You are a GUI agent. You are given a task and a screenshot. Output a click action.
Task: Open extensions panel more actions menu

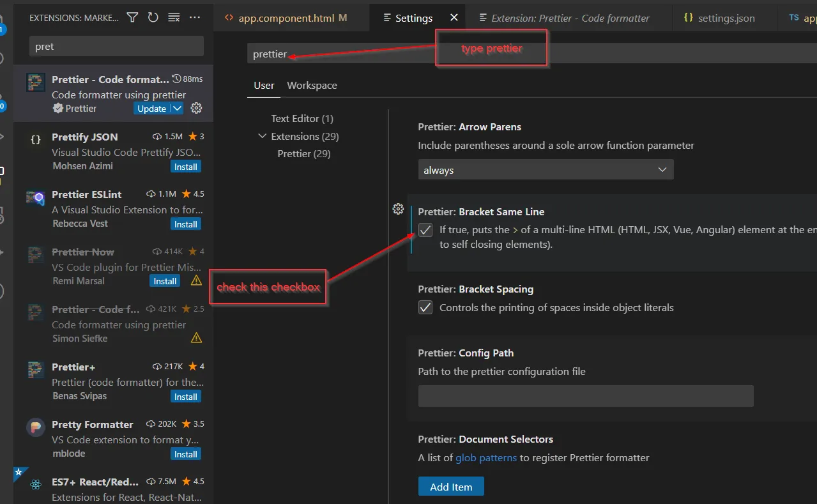click(195, 18)
